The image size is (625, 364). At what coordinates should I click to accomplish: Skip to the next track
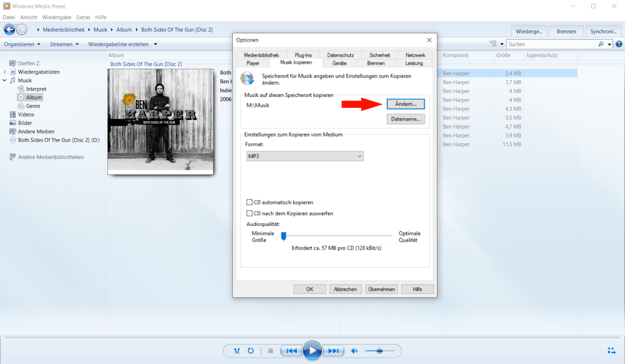tap(333, 351)
